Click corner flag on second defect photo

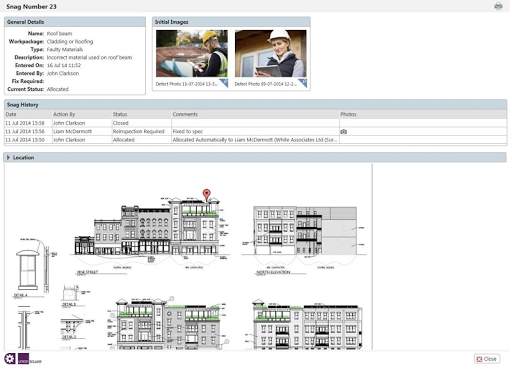pyautogui.click(x=303, y=83)
